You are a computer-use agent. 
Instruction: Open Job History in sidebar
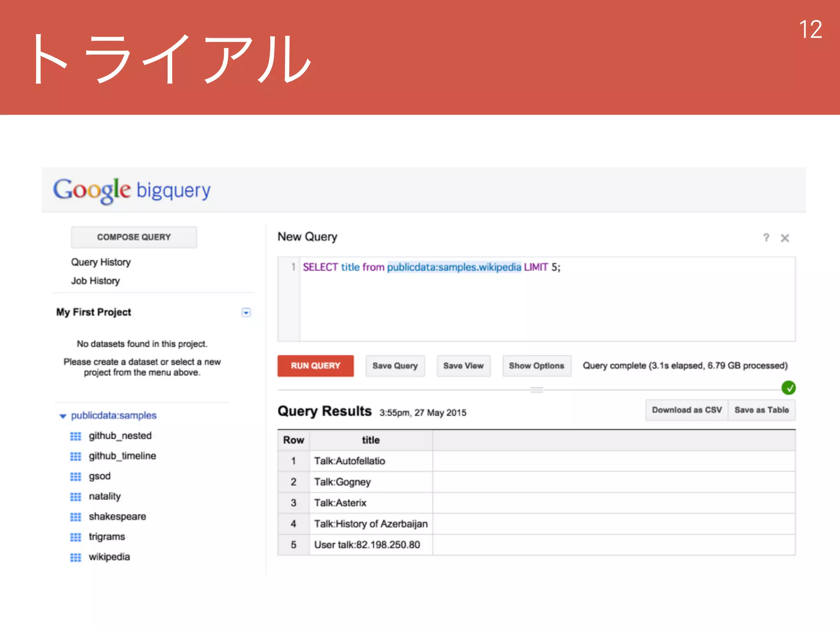pyautogui.click(x=96, y=281)
